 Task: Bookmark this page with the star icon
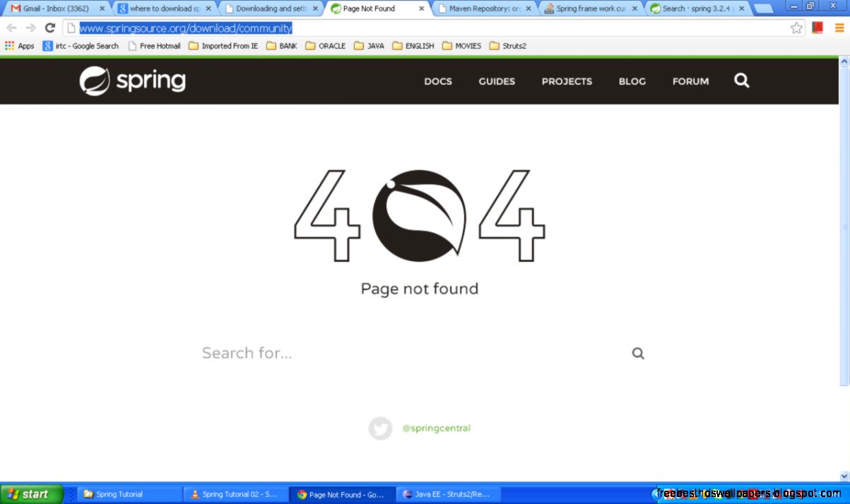pyautogui.click(x=796, y=28)
